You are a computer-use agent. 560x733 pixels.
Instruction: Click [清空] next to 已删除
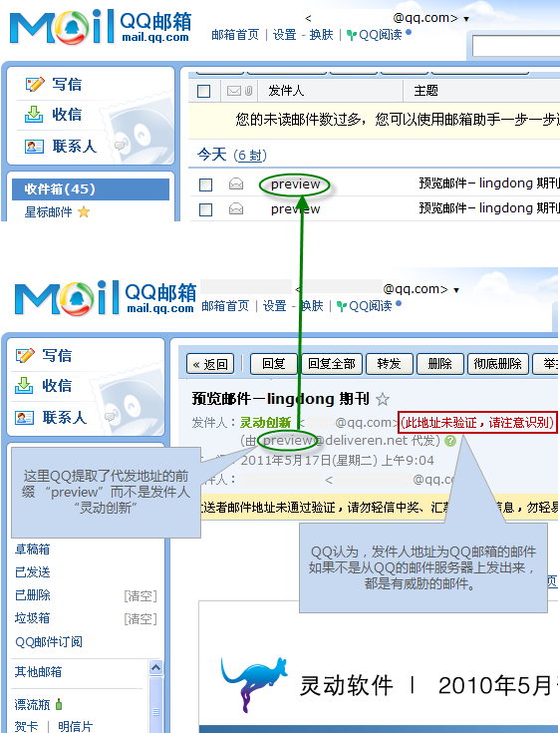[140, 596]
